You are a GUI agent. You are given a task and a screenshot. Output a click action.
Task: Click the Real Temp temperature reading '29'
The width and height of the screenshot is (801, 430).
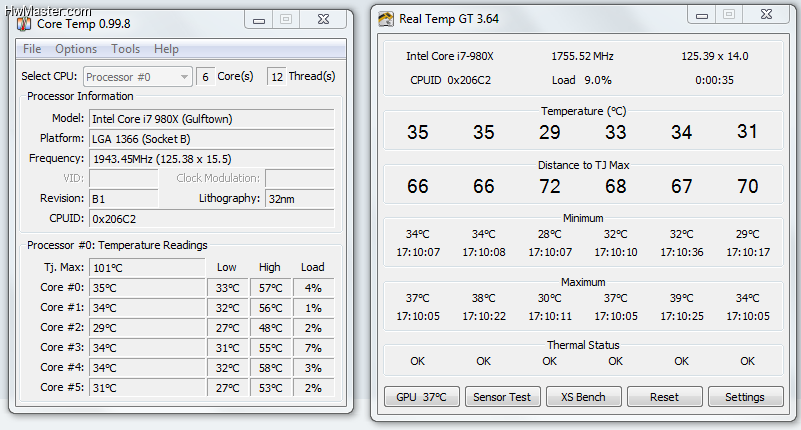pyautogui.click(x=550, y=132)
